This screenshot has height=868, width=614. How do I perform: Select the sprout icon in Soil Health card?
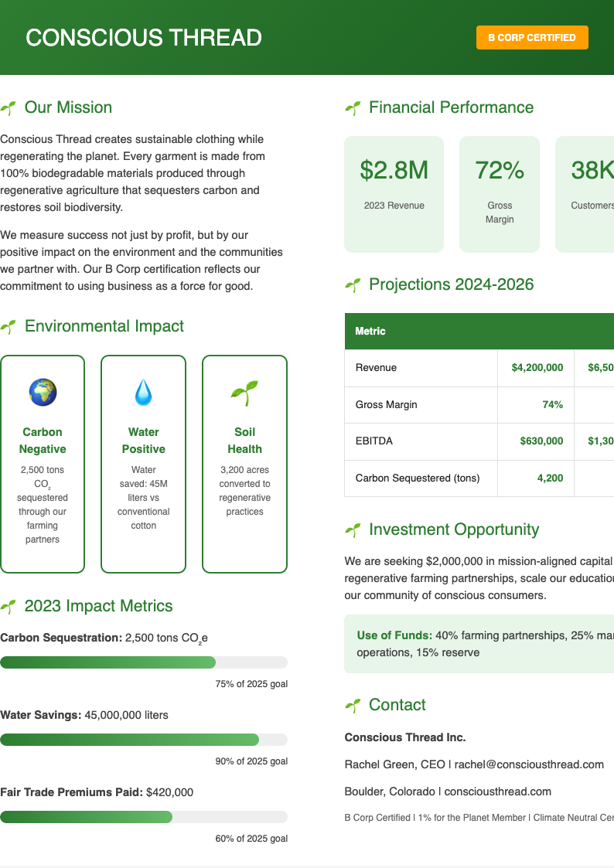coord(244,392)
